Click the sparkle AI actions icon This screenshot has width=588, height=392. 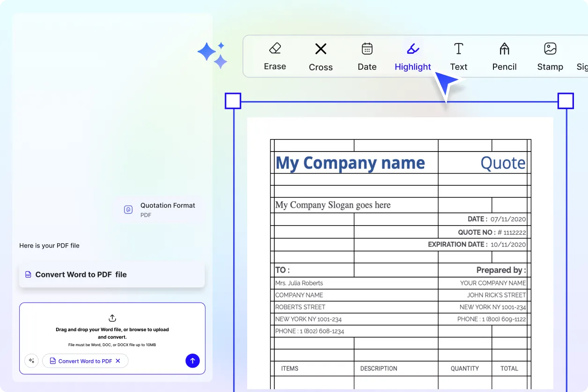[x=31, y=361]
